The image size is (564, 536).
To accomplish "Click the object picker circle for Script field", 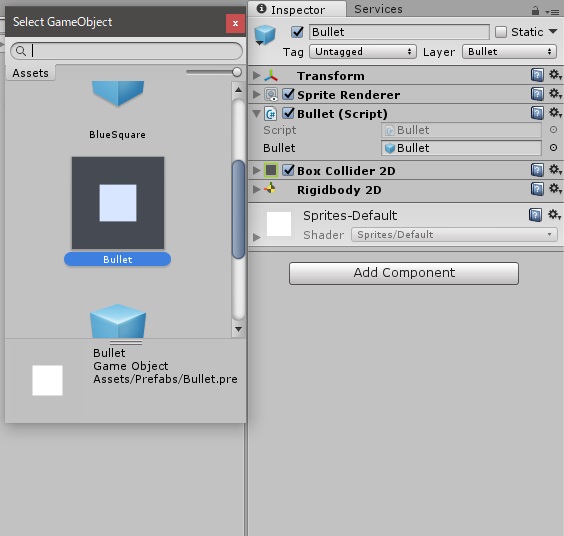I will (x=554, y=130).
